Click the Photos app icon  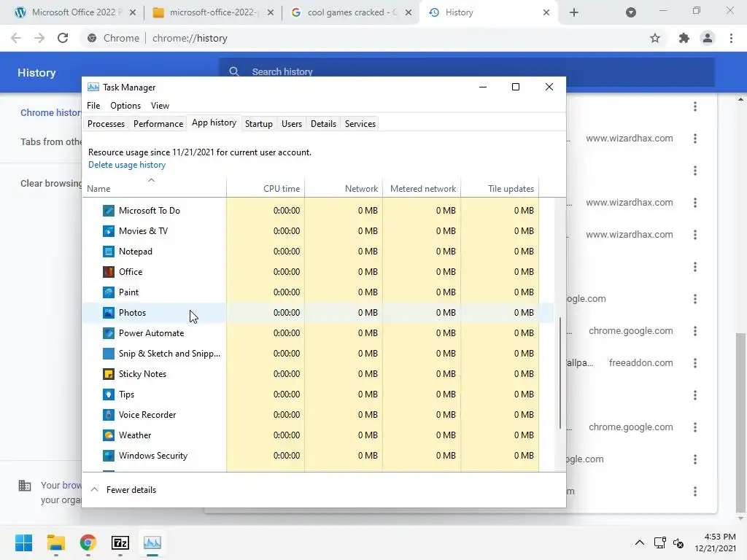coord(109,313)
